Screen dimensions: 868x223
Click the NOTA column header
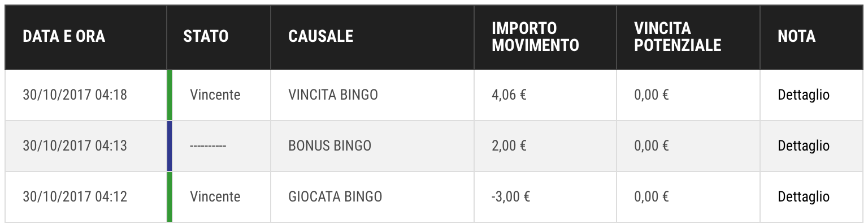[796, 37]
